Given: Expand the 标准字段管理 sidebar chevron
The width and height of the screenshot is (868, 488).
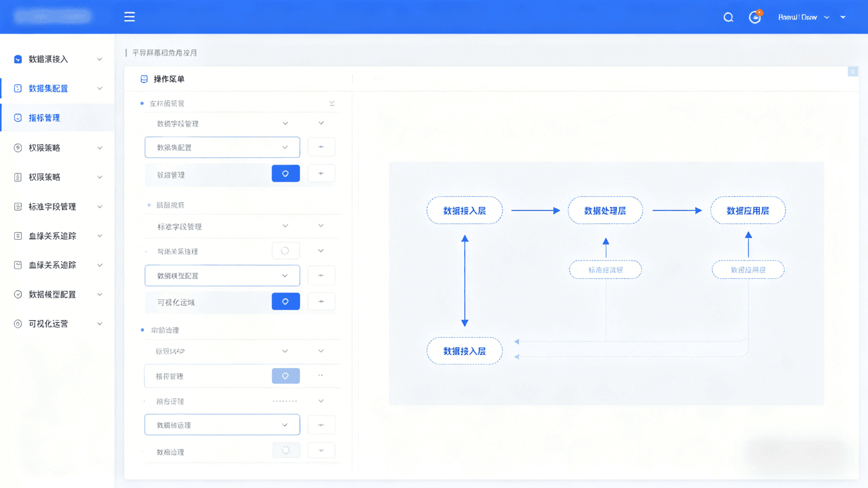Looking at the screenshot, I should click(100, 207).
